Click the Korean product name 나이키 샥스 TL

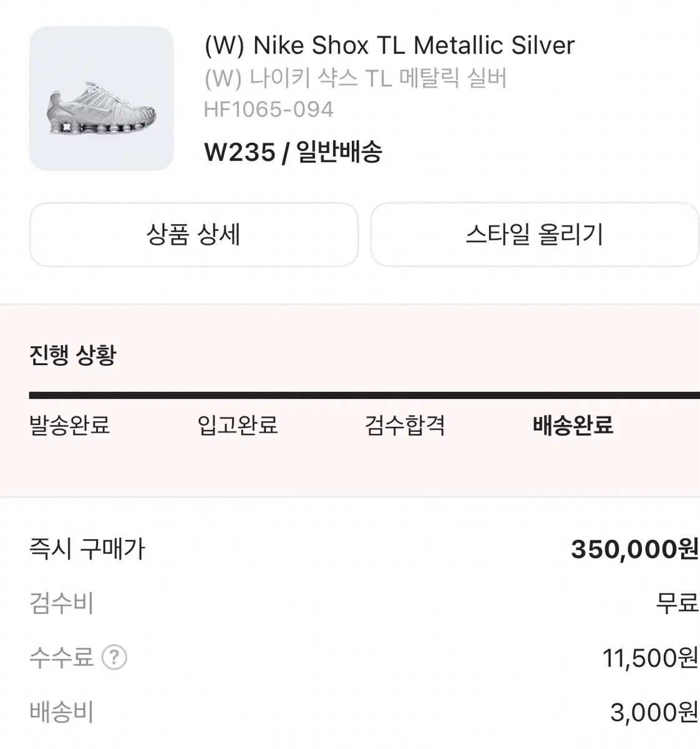tap(356, 79)
